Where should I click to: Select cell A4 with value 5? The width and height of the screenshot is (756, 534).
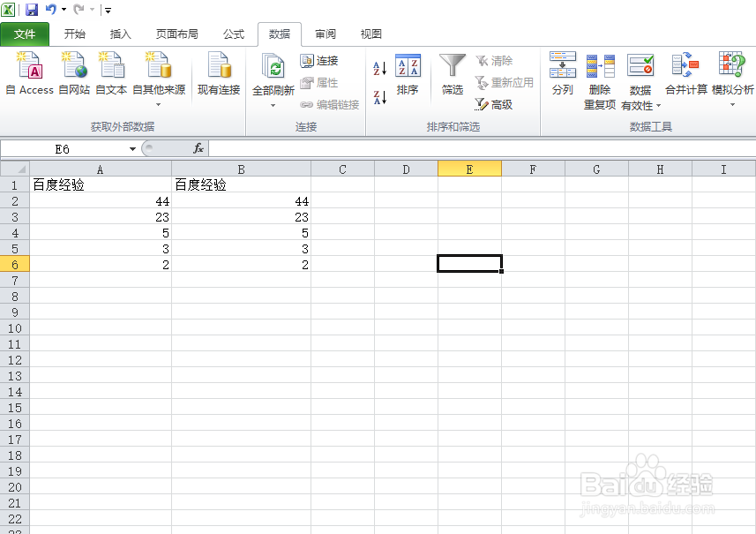[101, 233]
